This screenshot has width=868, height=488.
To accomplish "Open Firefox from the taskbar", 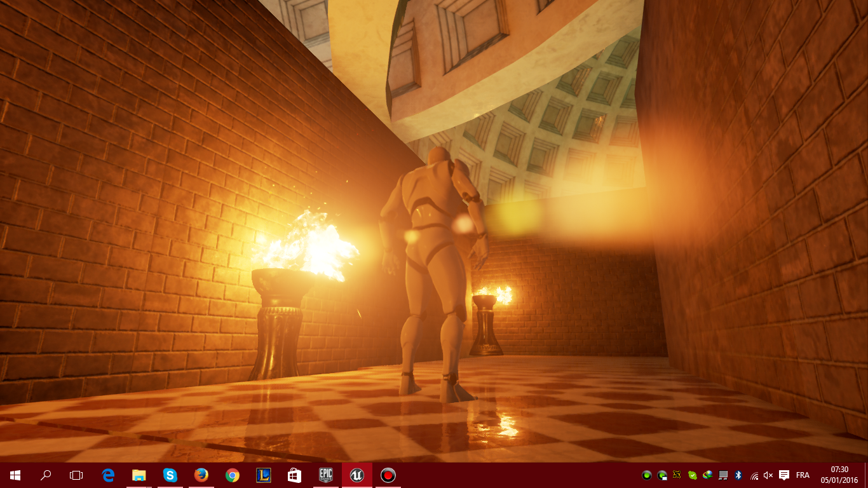I will [201, 475].
